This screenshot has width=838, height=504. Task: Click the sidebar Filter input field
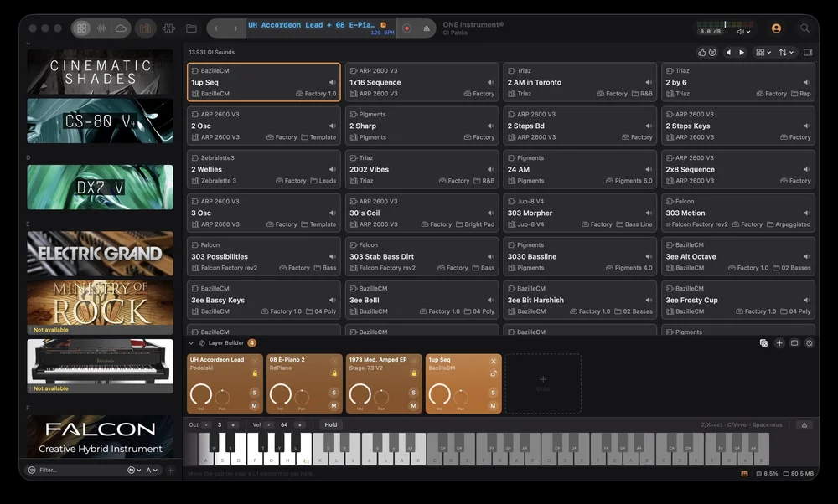pyautogui.click(x=80, y=470)
